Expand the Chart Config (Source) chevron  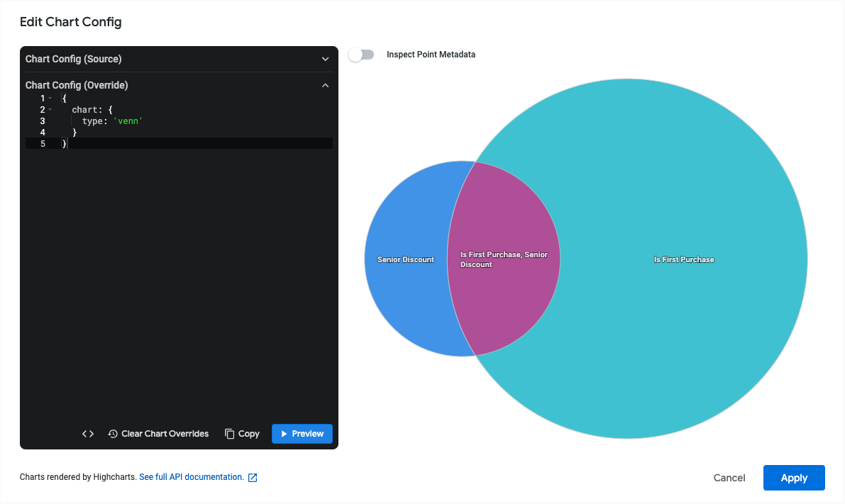tap(325, 60)
